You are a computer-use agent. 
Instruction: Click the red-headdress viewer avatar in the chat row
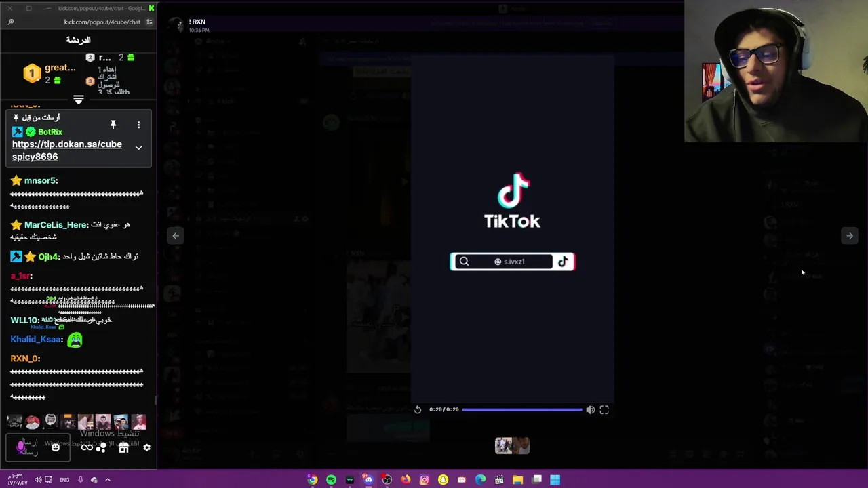click(x=32, y=422)
